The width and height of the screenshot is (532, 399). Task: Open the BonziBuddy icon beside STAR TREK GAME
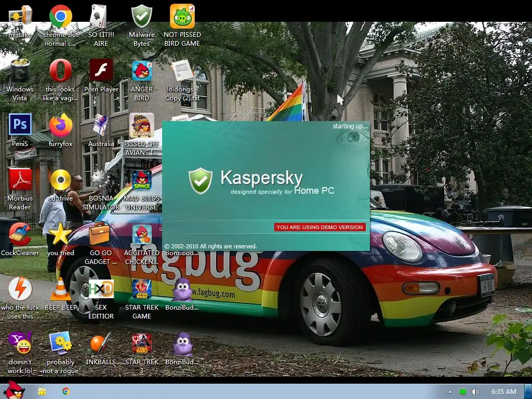(182, 289)
